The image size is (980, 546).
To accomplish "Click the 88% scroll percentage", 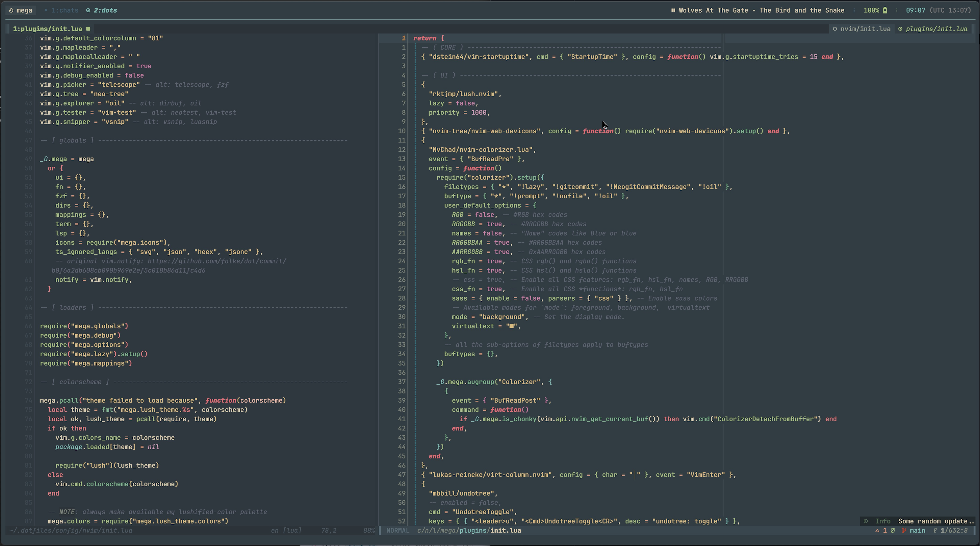I will 369,530.
